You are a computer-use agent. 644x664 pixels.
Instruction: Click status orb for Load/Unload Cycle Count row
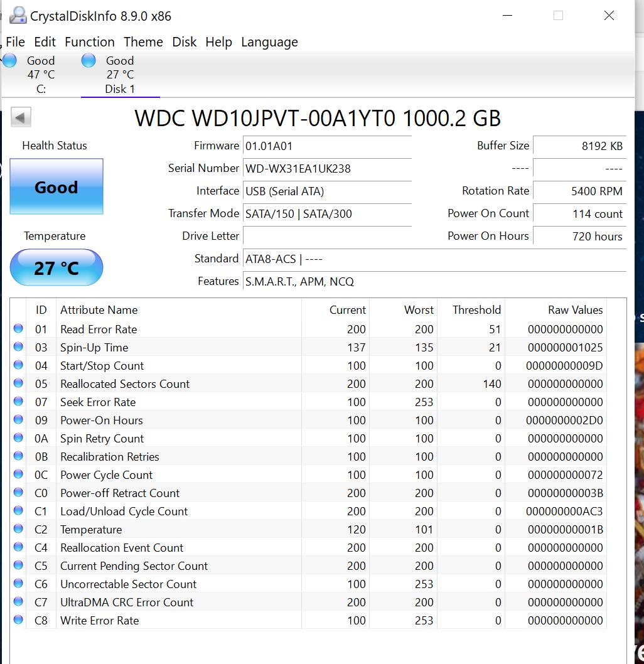18,511
